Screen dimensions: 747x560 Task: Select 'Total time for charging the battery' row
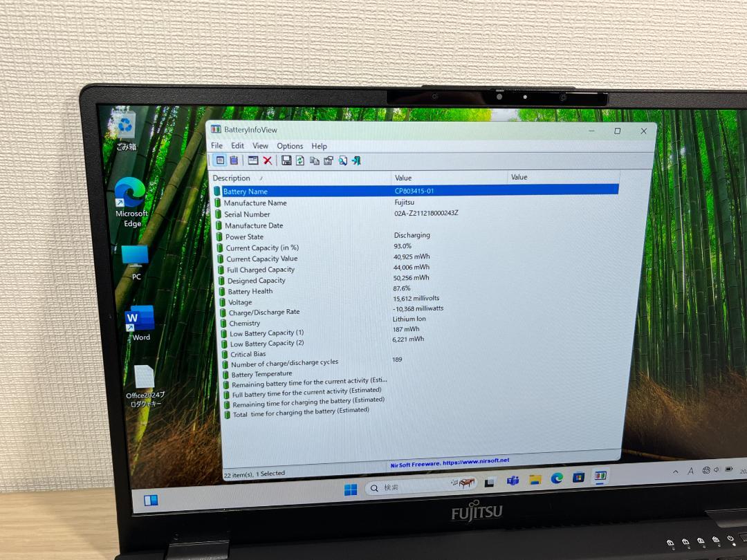(416, 412)
